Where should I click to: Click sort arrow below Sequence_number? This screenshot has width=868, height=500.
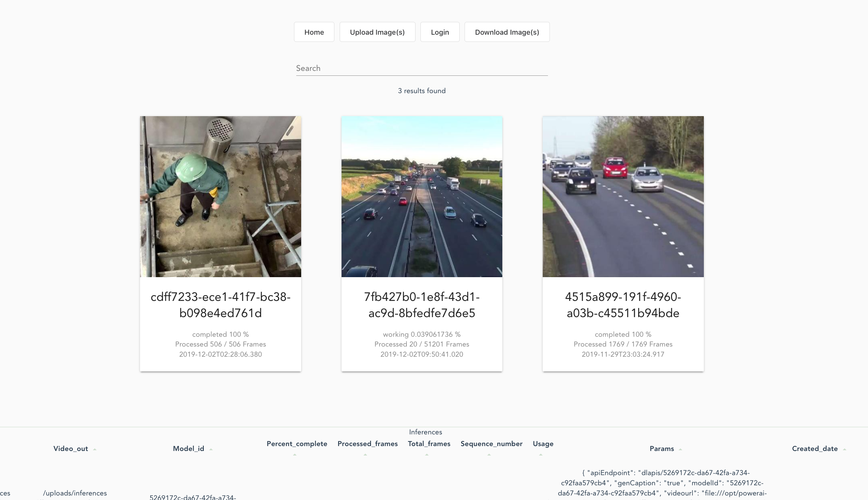pyautogui.click(x=489, y=455)
